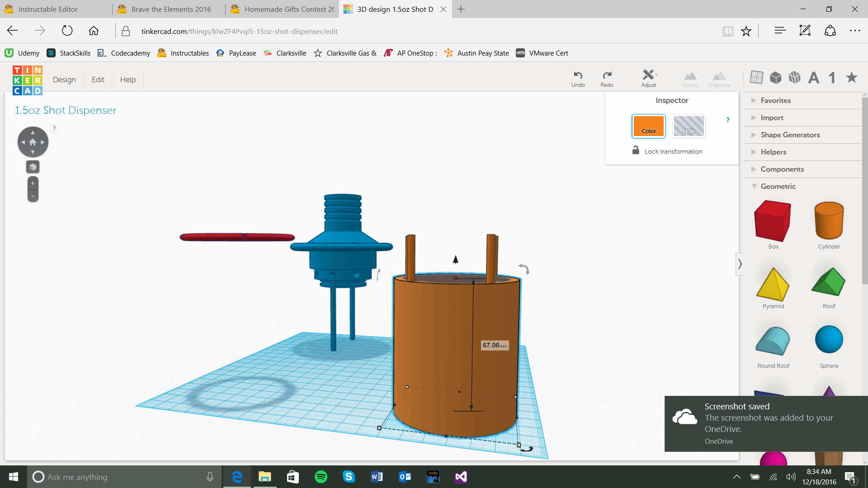Zoom in with the plus button
868x488 pixels.
33,183
